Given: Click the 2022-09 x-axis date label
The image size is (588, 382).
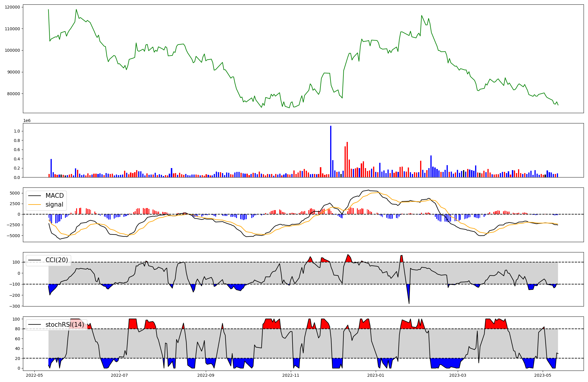Looking at the screenshot, I should pos(206,375).
